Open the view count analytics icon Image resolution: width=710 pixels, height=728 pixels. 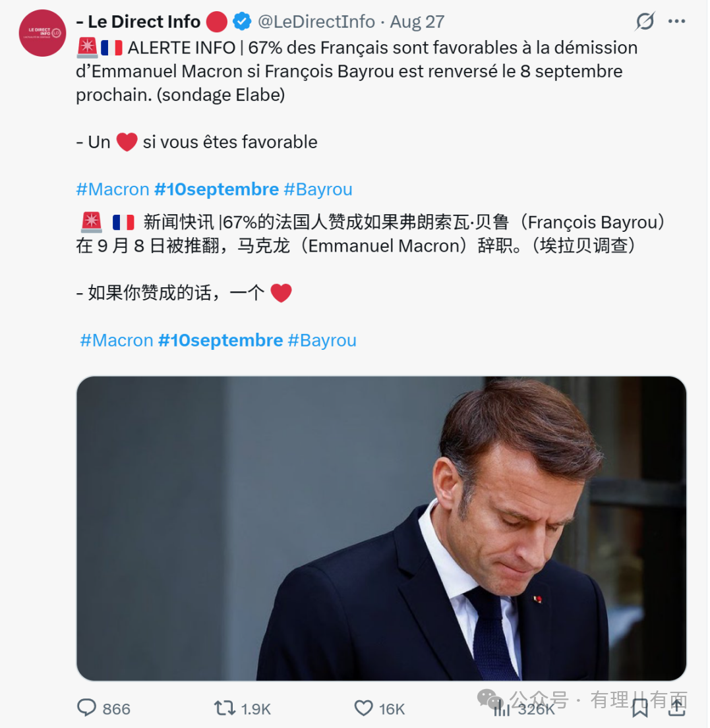coord(502,708)
